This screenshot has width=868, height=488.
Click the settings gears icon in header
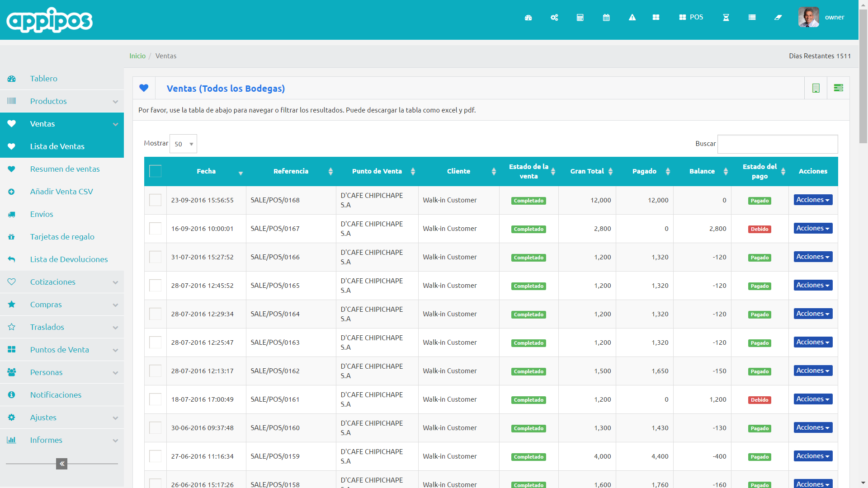[x=554, y=18]
